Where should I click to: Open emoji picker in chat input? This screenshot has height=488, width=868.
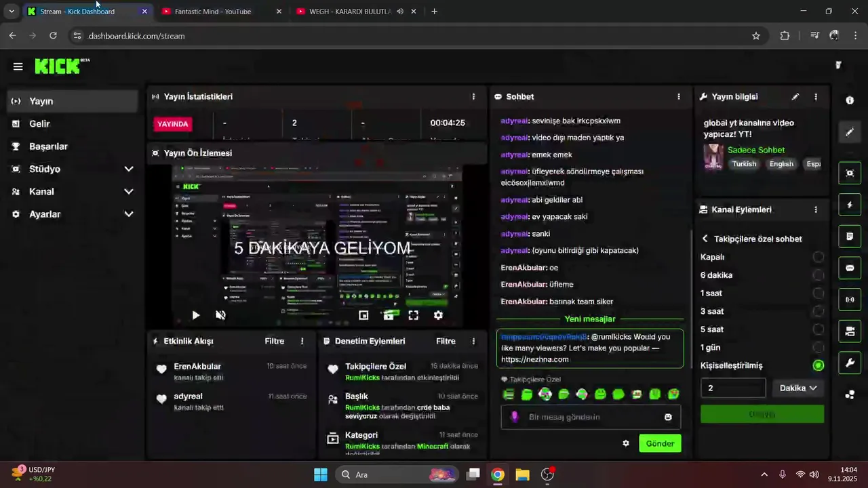click(x=668, y=418)
